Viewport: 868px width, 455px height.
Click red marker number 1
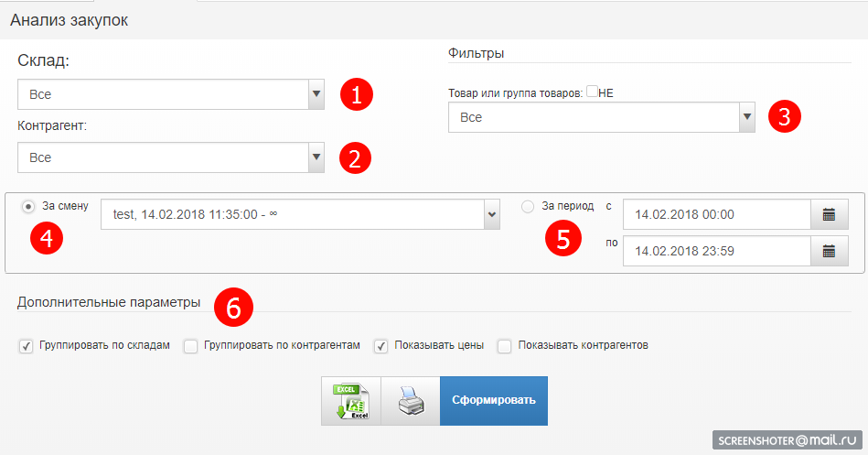tap(357, 94)
